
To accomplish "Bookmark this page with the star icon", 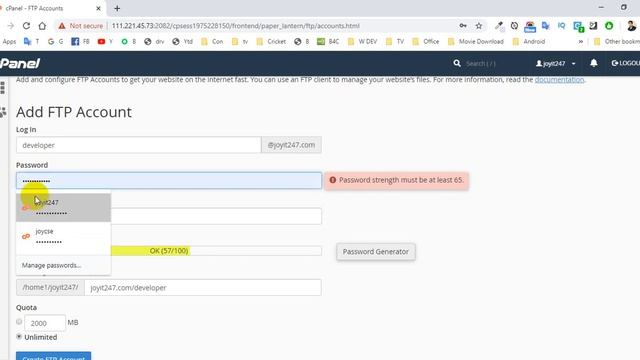I will pos(479,26).
